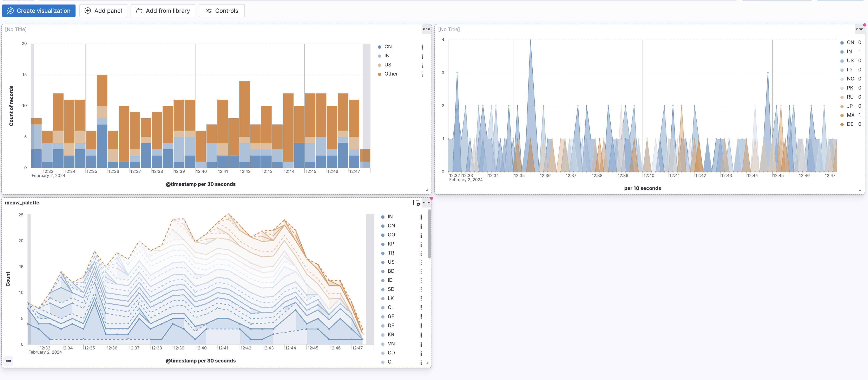868x380 pixels.
Task: Open panel options for top-right area chart
Action: (860, 29)
